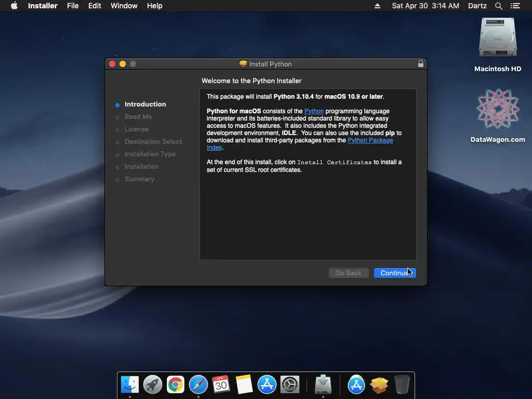Select the Macintosh HD desktop drive
This screenshot has height=399, width=532.
[x=497, y=45]
